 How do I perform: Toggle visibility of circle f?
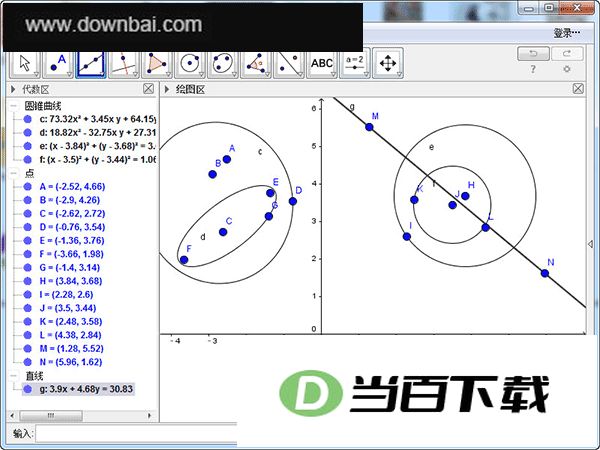(27, 159)
